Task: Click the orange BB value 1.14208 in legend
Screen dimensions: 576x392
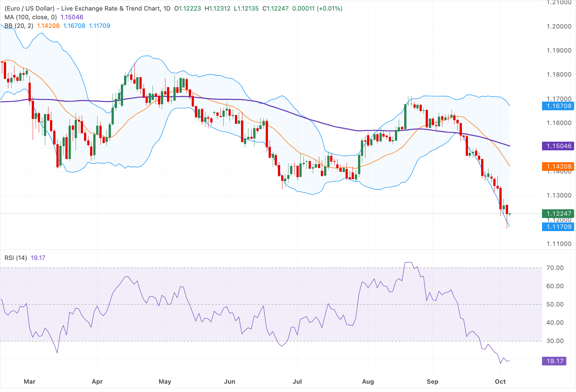Action: click(x=48, y=26)
